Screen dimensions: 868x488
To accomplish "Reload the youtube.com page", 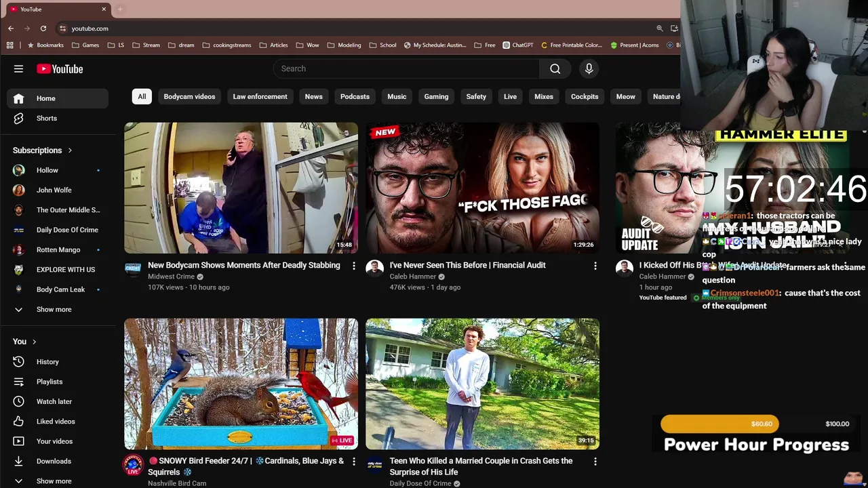I will (x=43, y=28).
